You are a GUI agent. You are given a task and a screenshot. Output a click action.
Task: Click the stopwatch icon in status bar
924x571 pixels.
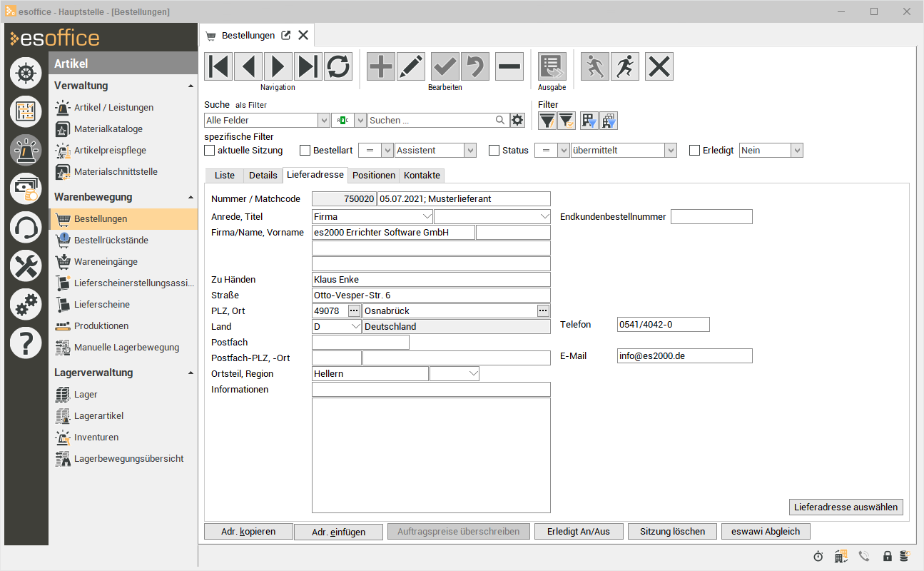[818, 556]
